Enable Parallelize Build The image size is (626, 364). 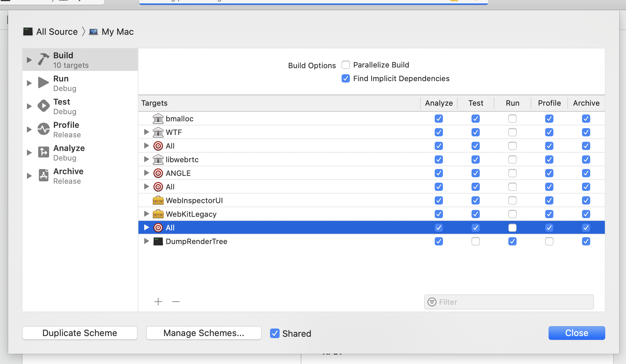click(345, 65)
